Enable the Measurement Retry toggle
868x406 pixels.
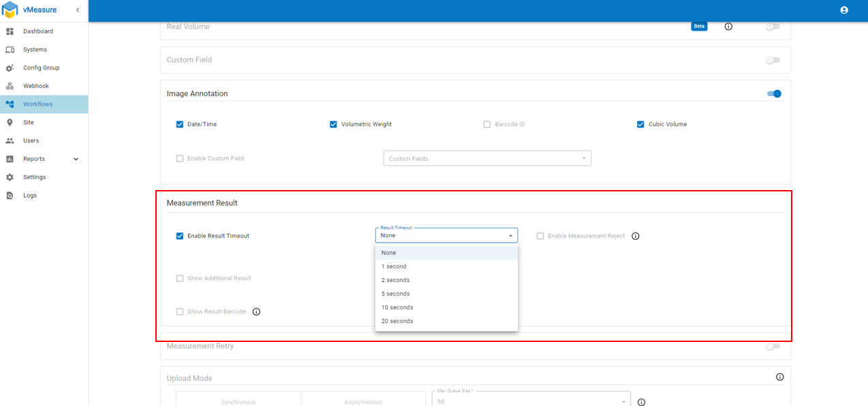point(772,347)
